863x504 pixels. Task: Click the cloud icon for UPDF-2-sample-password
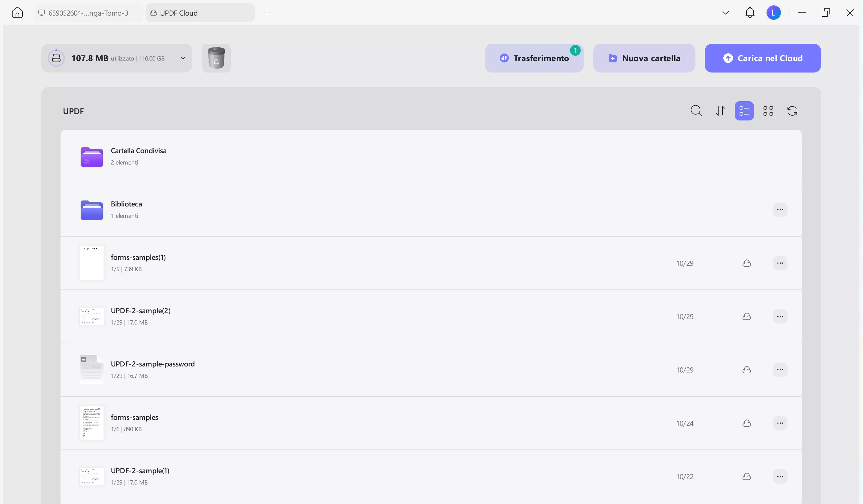[746, 370]
